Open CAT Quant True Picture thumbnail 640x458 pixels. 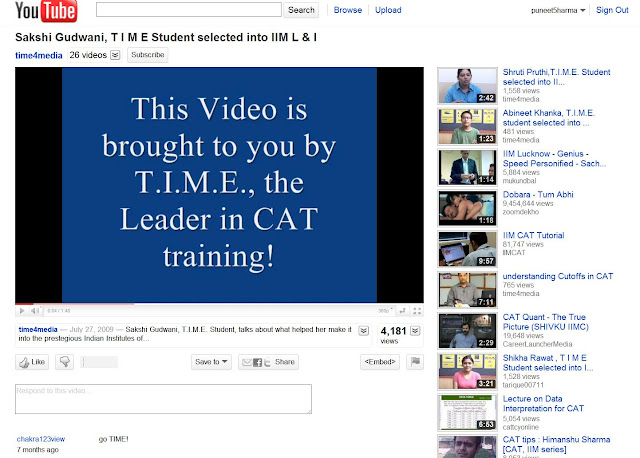tap(467, 331)
